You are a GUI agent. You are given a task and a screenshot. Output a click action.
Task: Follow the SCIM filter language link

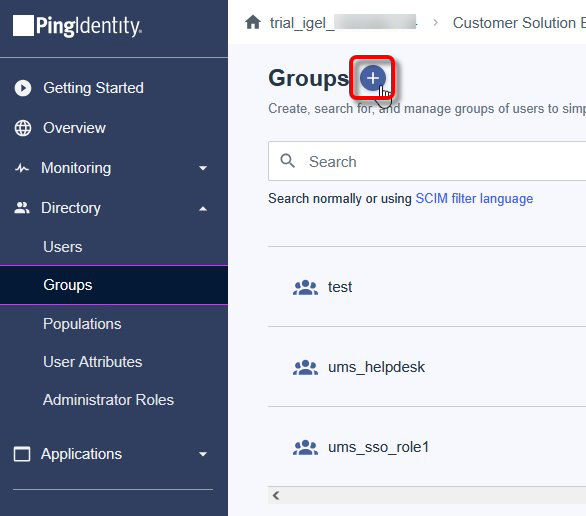(x=474, y=198)
